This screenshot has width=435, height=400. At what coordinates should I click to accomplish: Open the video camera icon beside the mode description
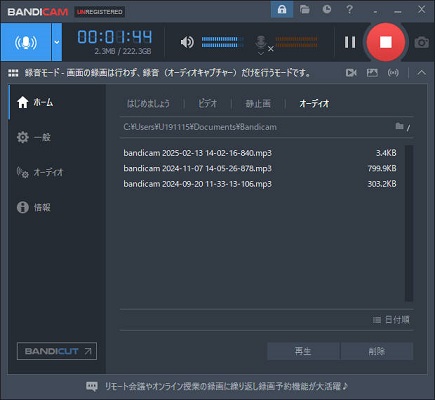[x=351, y=73]
